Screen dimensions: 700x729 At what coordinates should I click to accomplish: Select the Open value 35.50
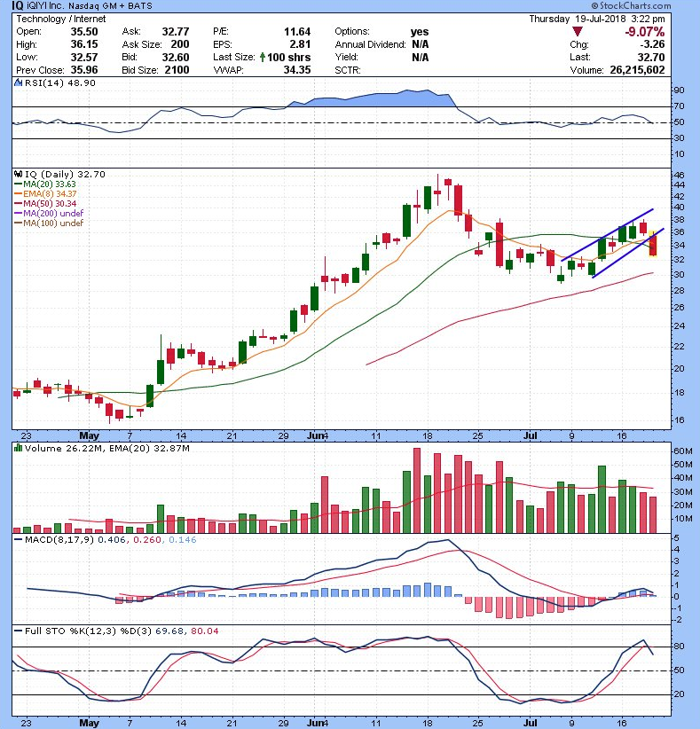pos(84,32)
